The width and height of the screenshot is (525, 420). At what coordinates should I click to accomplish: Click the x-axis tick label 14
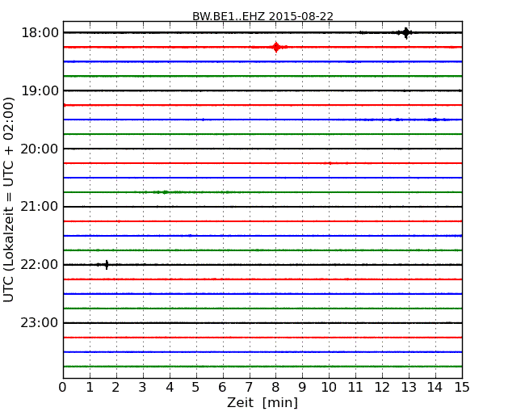(435, 388)
